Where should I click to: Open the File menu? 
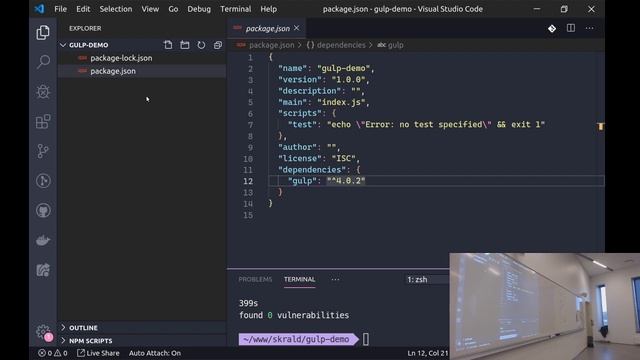coord(60,9)
